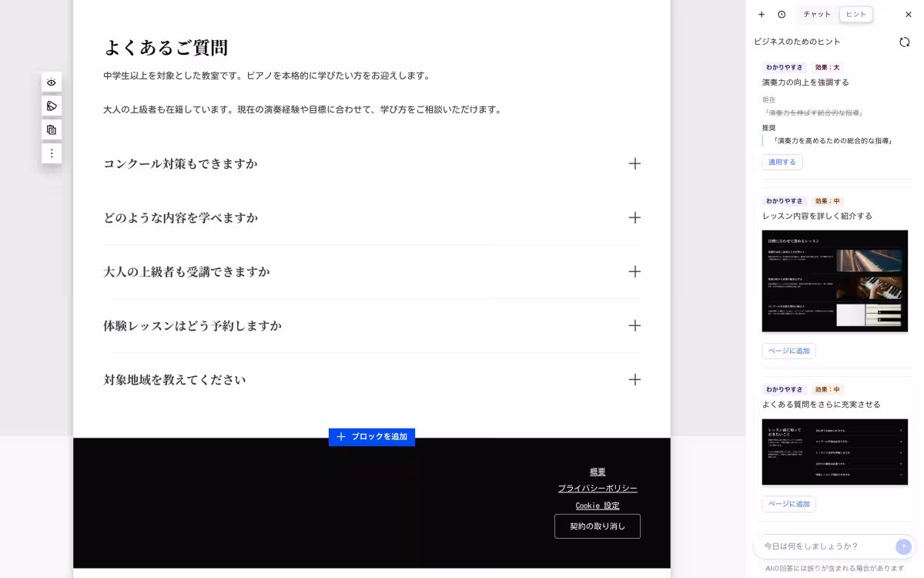Add expanded FAQ section via ページに追加
The width and height of the screenshot is (924, 578).
tap(789, 504)
